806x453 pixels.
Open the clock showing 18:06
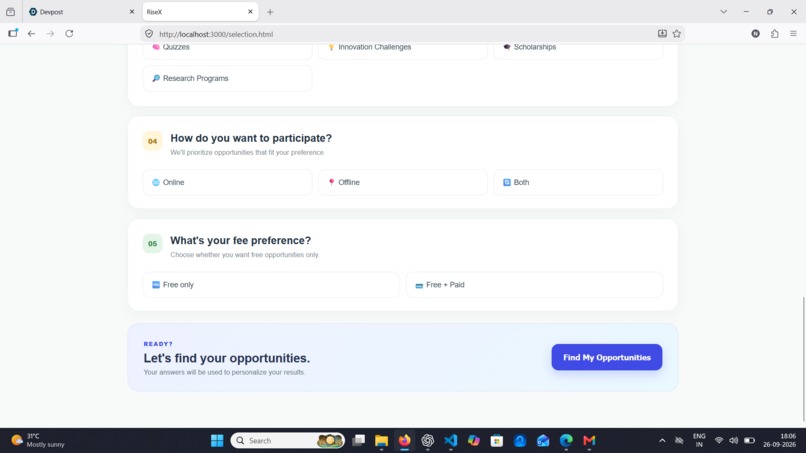(x=779, y=441)
